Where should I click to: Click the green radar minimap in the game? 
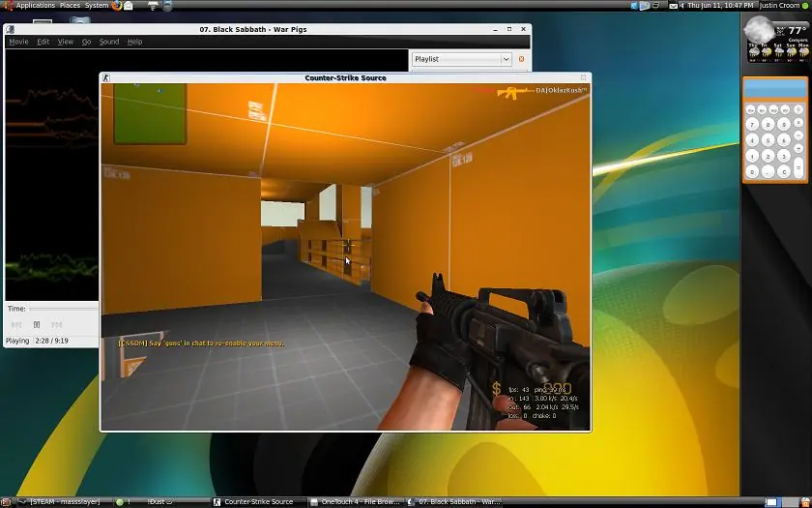pos(150,113)
